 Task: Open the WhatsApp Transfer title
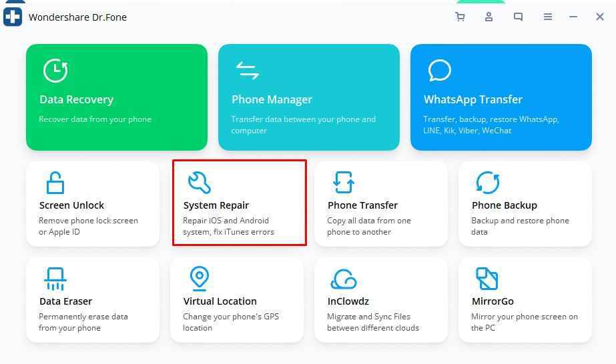[473, 99]
